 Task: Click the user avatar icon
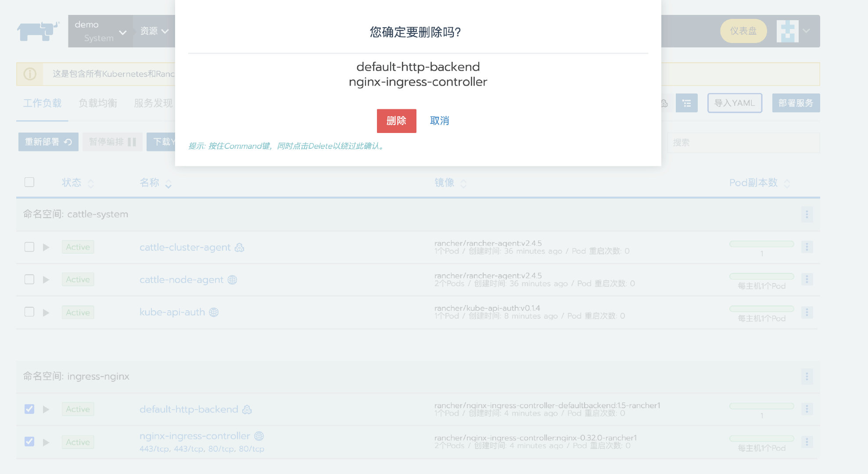point(787,31)
